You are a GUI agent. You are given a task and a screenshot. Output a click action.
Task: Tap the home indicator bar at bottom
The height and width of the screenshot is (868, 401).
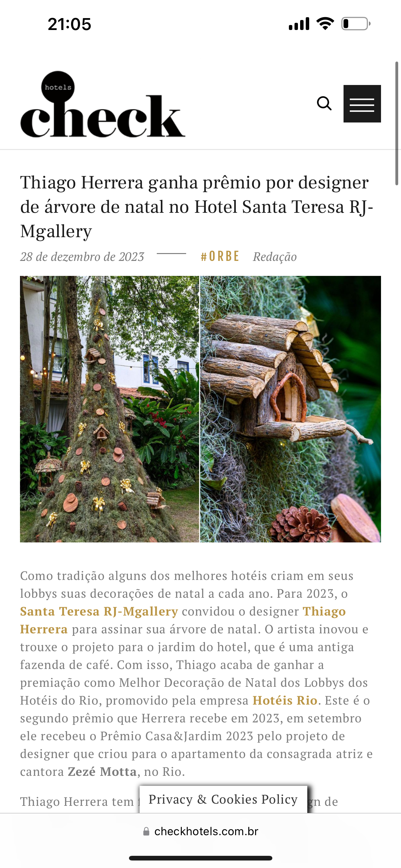click(x=201, y=858)
